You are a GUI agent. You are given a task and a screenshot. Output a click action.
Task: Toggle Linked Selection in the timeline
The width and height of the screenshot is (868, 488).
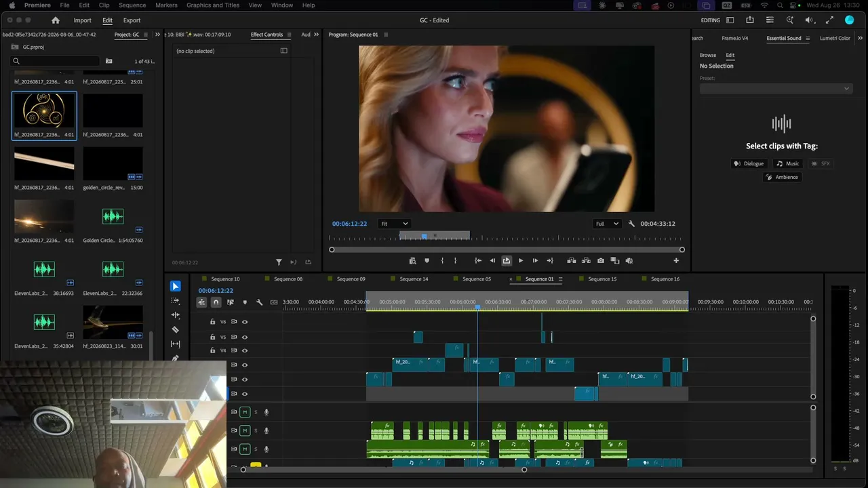click(x=231, y=302)
